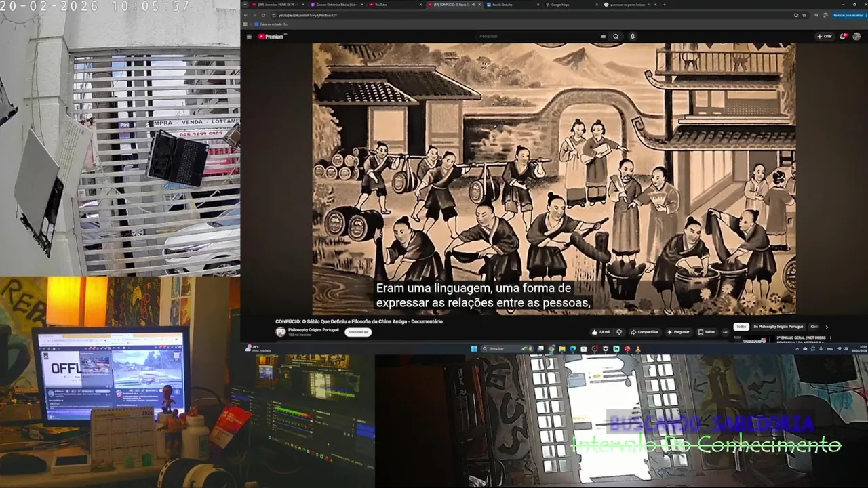This screenshot has height=488, width=868.
Task: Open the on-screen keyboard icon in search box
Action: click(x=603, y=37)
